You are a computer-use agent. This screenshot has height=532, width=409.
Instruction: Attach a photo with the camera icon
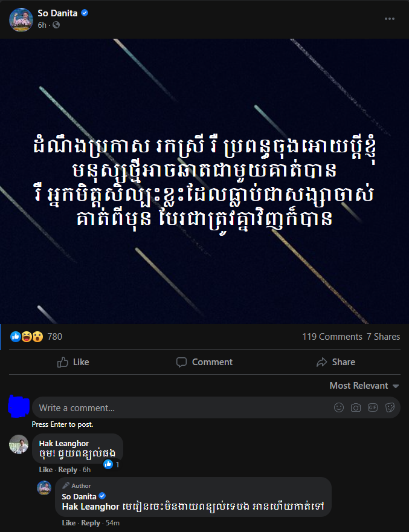[x=356, y=407]
